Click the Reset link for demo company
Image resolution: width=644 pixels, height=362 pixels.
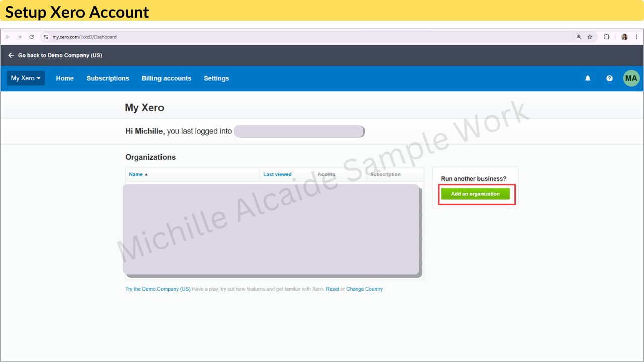click(333, 289)
